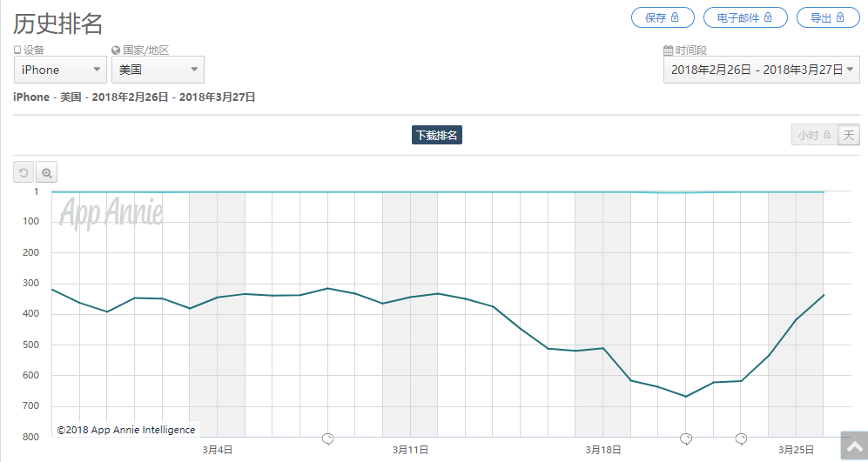
Task: Click the globe icon beside 国家/地区
Action: coord(116,50)
